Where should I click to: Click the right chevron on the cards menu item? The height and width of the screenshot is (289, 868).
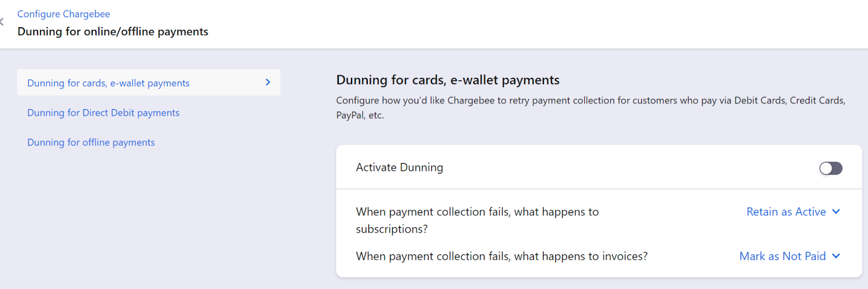tap(267, 82)
